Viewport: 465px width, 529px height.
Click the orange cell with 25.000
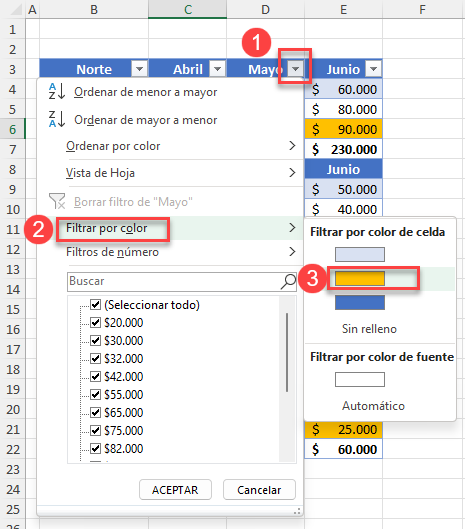(344, 429)
